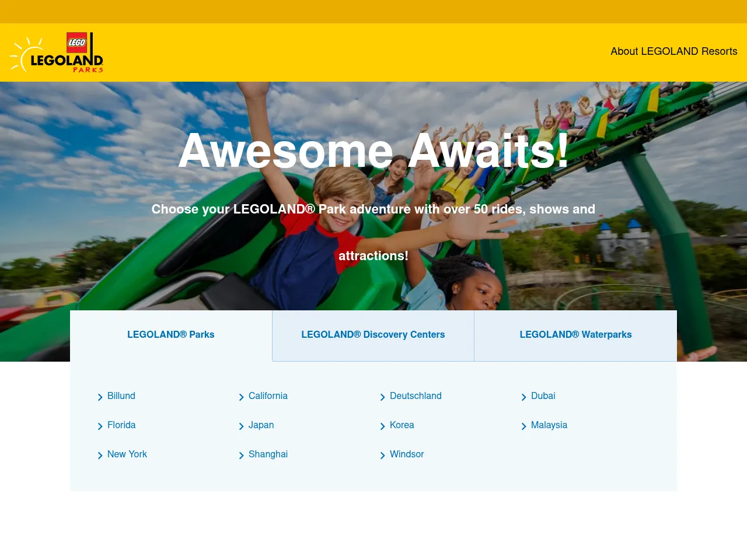Image resolution: width=747 pixels, height=560 pixels.
Task: Click the chevron icon beside Windsor
Action: pos(383,456)
